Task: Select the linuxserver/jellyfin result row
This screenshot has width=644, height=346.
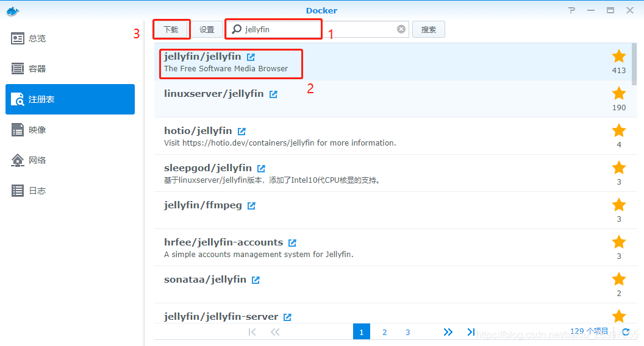Action: pos(393,99)
